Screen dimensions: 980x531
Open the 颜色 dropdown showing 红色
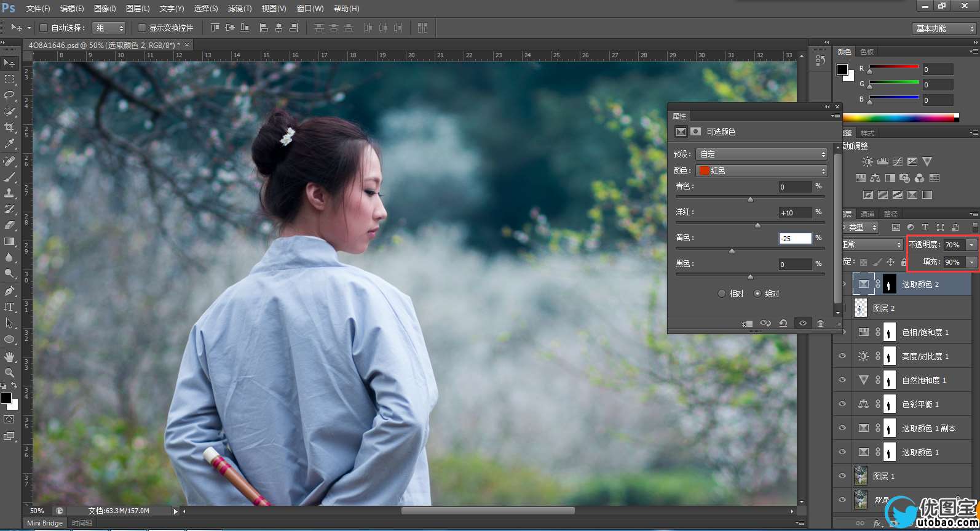[762, 170]
